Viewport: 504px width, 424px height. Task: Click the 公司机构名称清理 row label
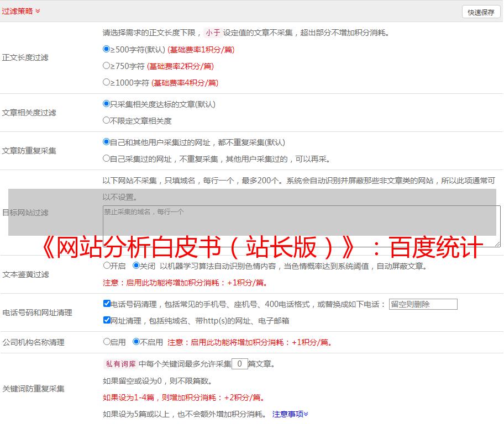[33, 342]
